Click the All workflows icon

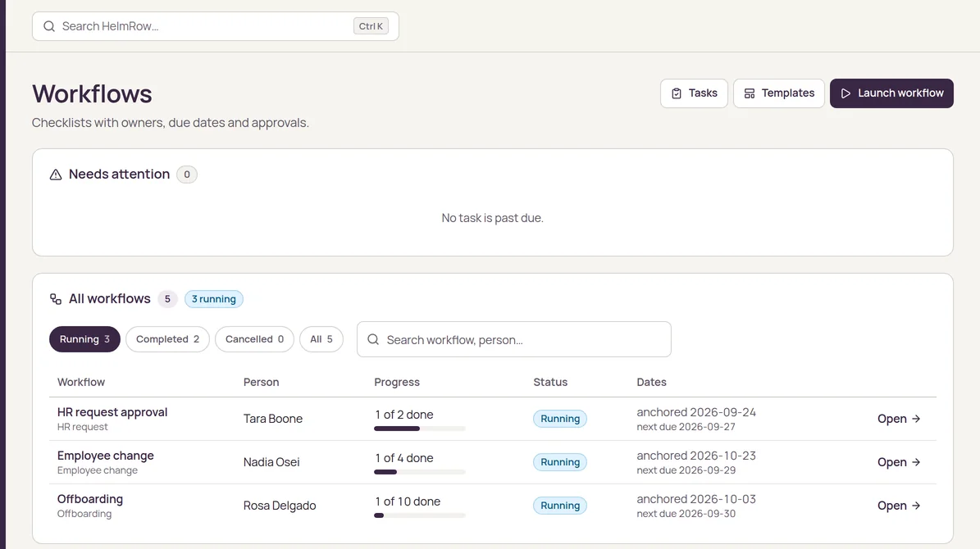56,299
